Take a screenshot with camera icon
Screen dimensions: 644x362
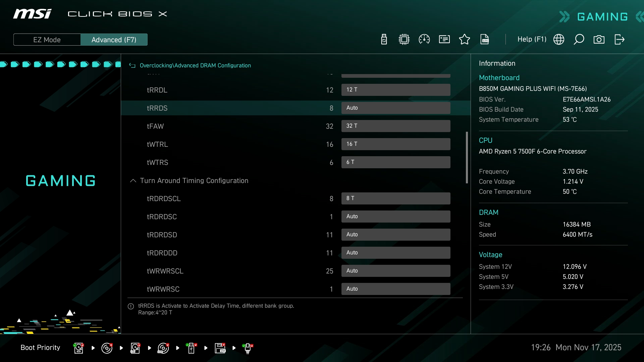coord(599,40)
